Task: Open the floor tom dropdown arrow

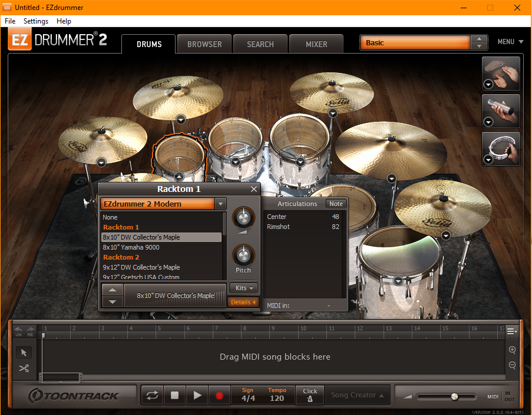Action: (398, 281)
